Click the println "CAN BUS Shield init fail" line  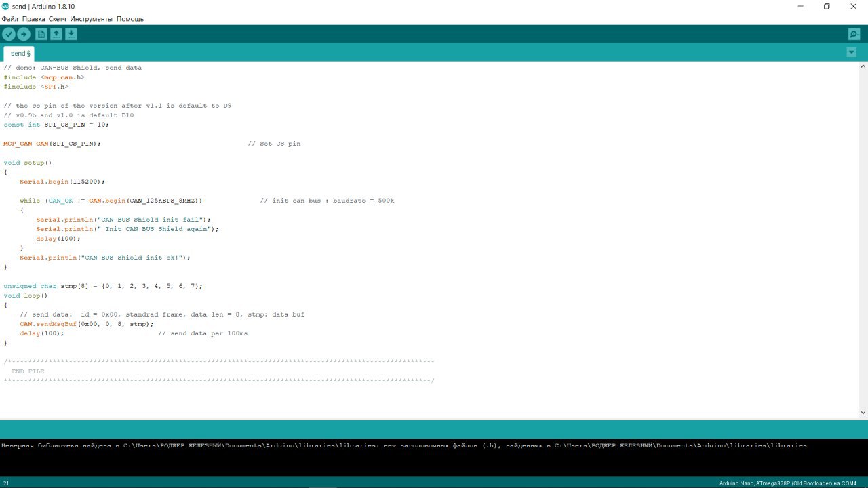(x=123, y=220)
